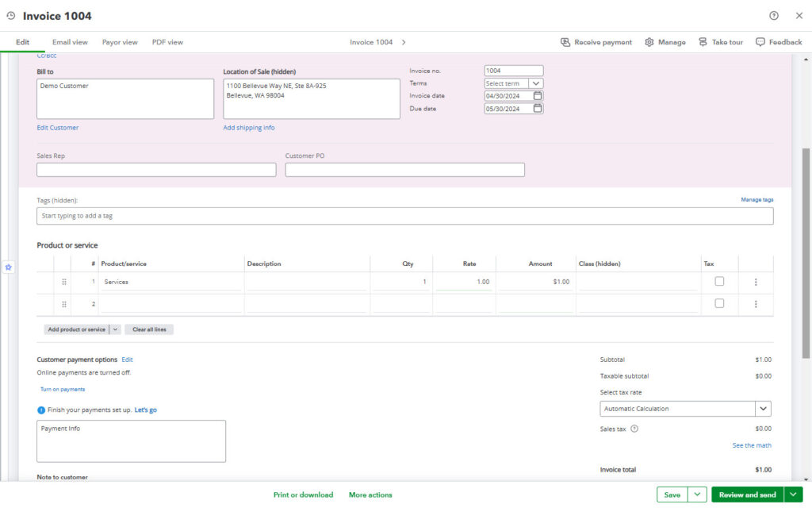Switch to the PDF view tab
The image size is (812, 508).
167,41
